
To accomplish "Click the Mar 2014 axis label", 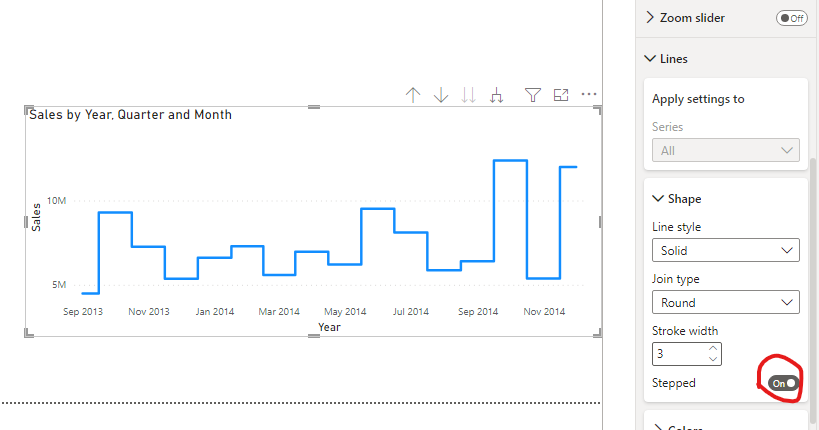I will coord(279,311).
